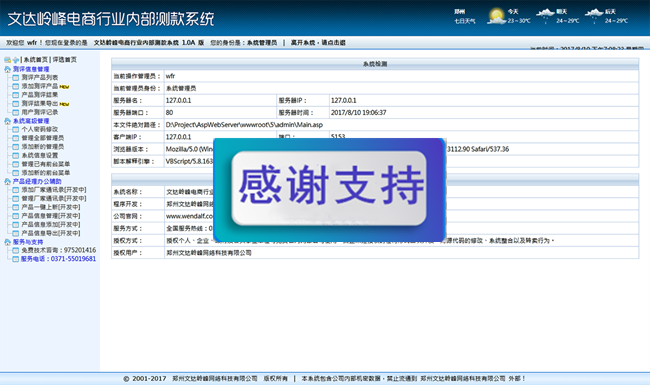Image resolution: width=650 pixels, height=385 pixels.
Task: Click the cloud icon for 后天
Action: click(x=594, y=16)
